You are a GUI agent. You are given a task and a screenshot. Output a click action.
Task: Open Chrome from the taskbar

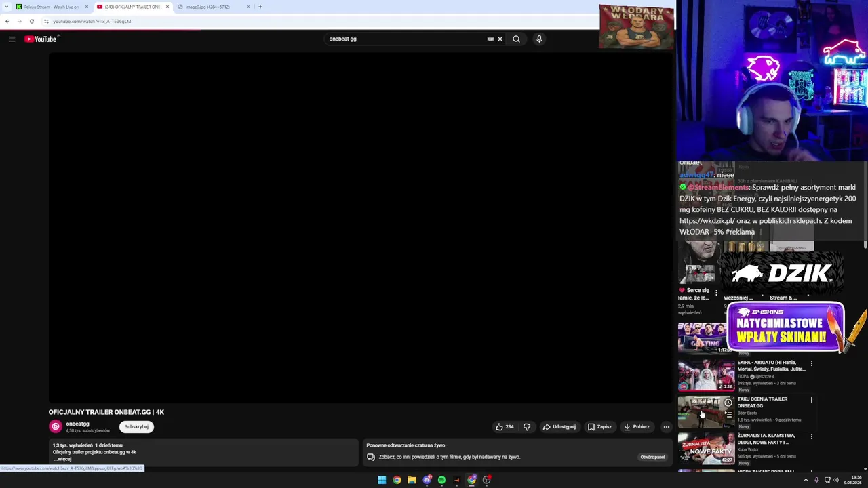click(x=397, y=480)
